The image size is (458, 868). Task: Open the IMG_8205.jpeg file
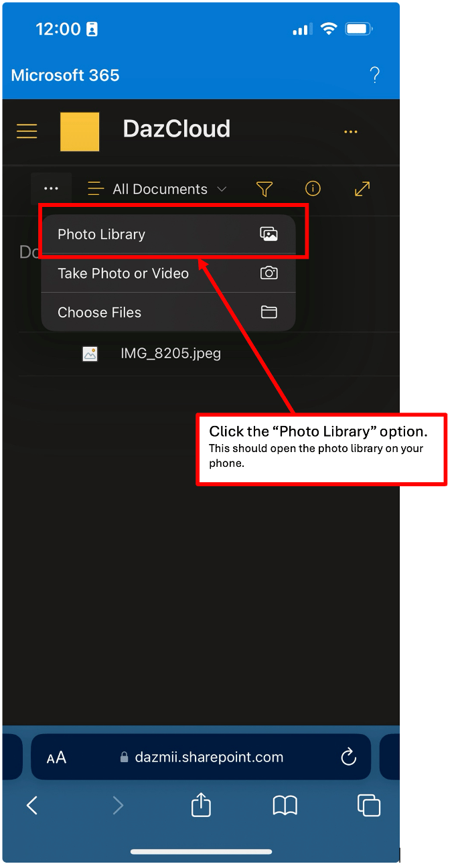170,353
